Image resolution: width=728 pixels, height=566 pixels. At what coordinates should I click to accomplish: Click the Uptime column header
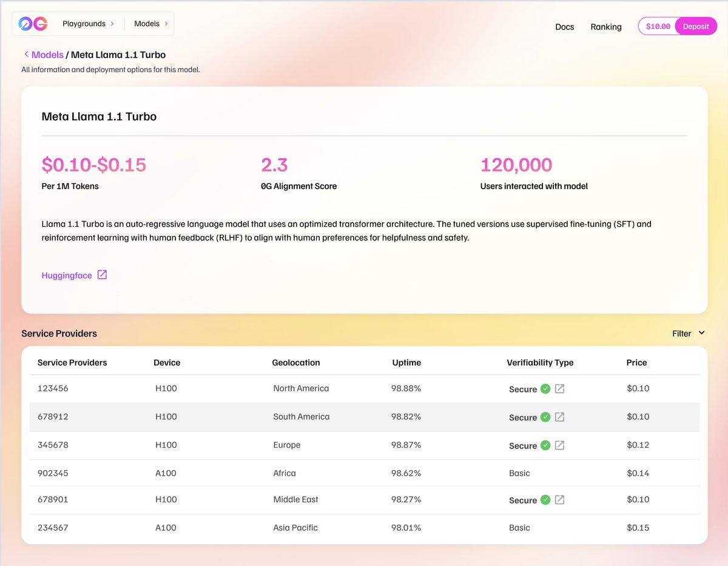(406, 362)
